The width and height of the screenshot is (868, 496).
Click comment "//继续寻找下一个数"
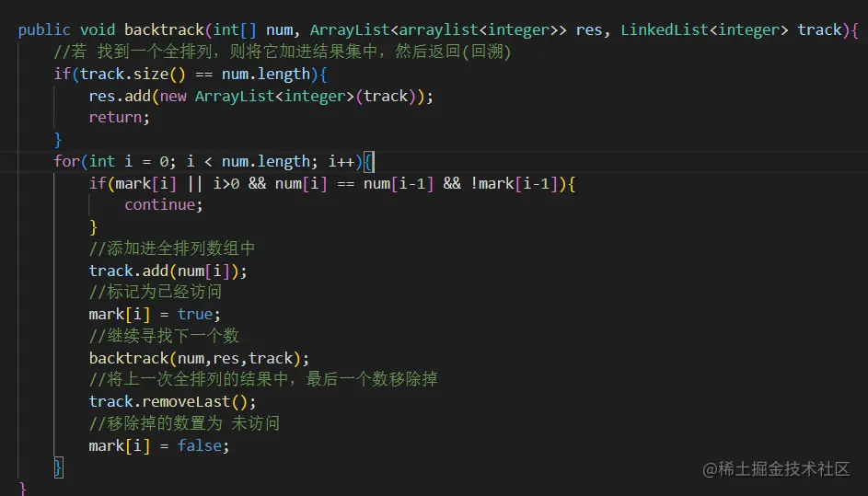(164, 336)
